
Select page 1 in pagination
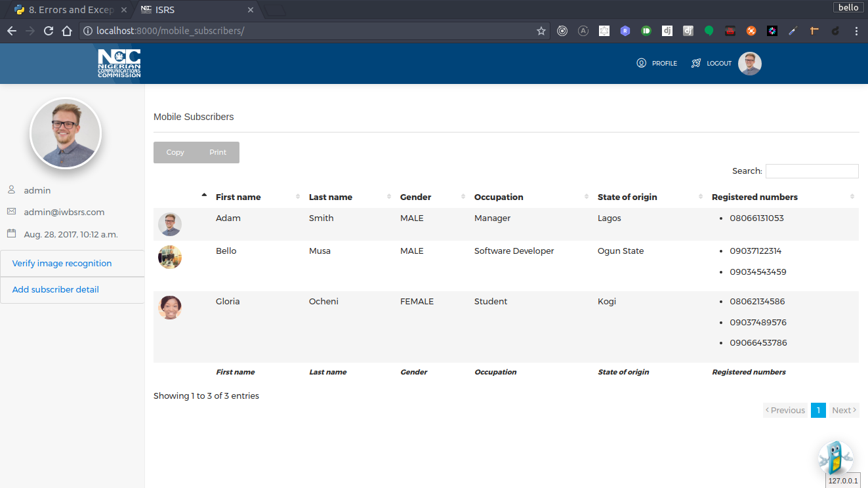pyautogui.click(x=818, y=410)
